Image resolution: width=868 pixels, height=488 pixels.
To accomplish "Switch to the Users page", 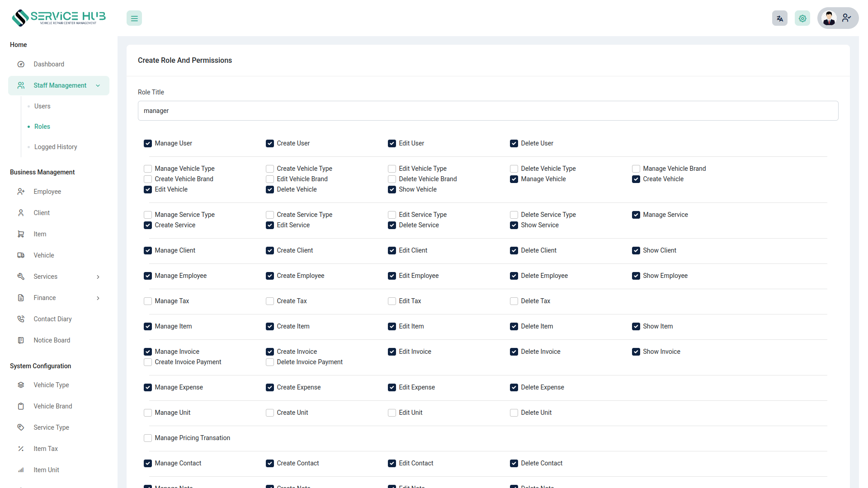I will (42, 106).
